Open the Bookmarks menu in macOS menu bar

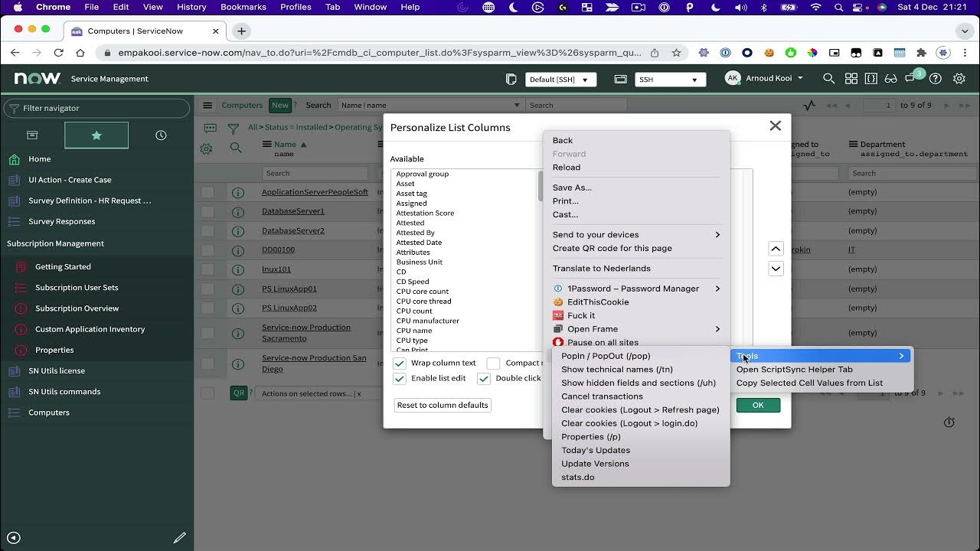point(243,7)
